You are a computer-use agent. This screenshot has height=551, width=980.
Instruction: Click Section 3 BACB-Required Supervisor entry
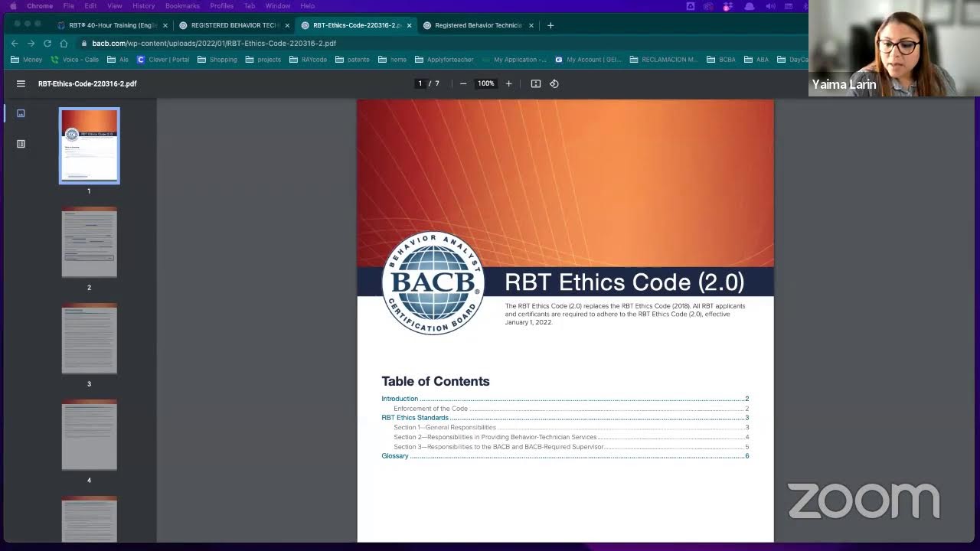(x=498, y=447)
